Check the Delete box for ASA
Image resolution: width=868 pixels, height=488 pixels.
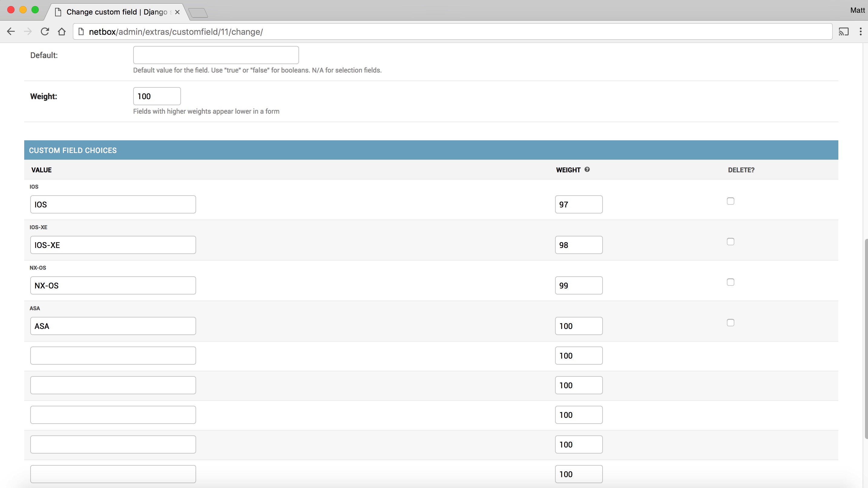[731, 323]
